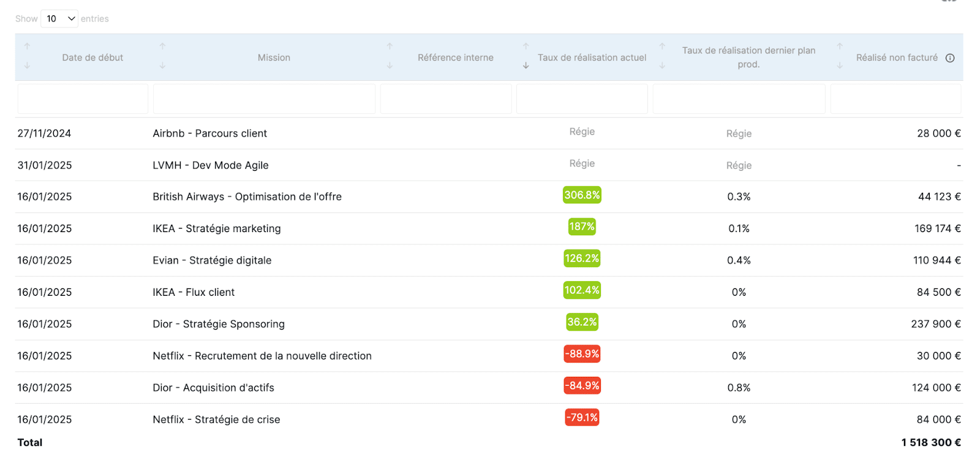The image size is (980, 460).
Task: Click the green 187% badge
Action: [x=582, y=227]
